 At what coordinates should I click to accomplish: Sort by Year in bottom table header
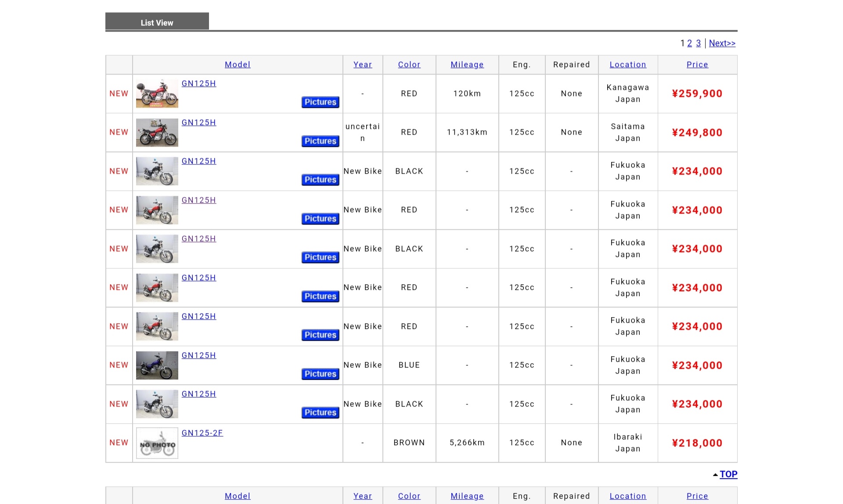363,496
